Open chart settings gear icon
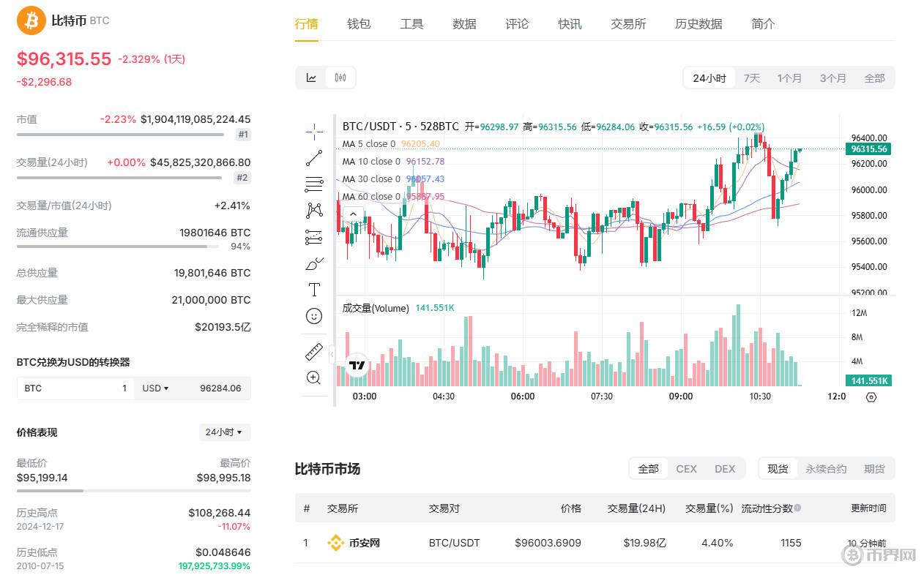This screenshot has width=924, height=575. click(871, 397)
